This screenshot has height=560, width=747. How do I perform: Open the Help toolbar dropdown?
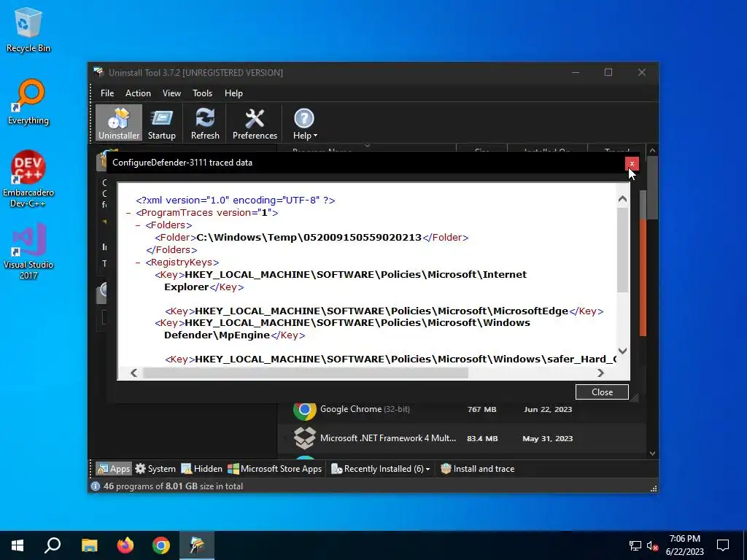click(304, 123)
